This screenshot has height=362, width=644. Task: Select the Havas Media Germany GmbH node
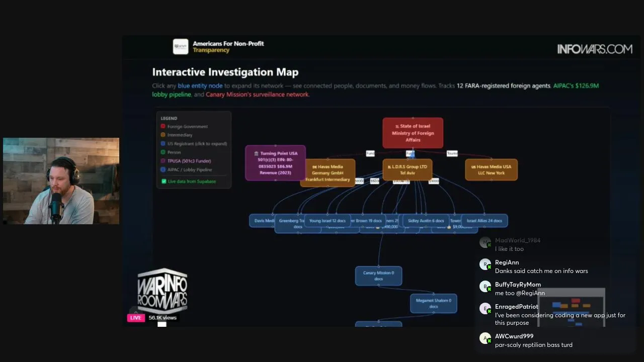(x=328, y=173)
